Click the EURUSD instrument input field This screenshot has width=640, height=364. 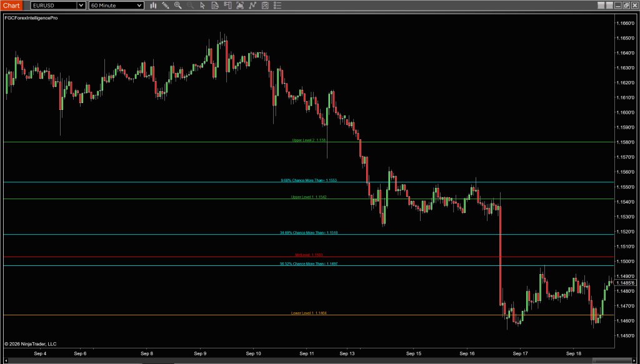point(54,5)
